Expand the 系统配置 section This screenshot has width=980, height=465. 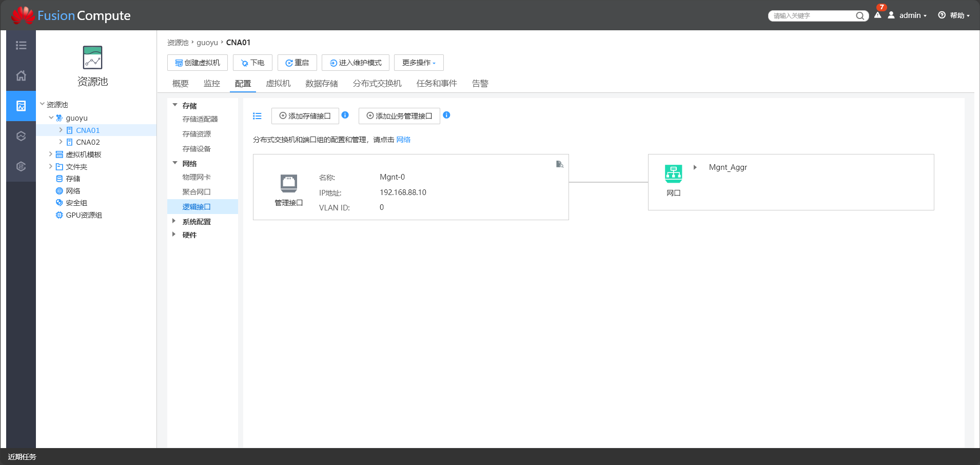[174, 221]
